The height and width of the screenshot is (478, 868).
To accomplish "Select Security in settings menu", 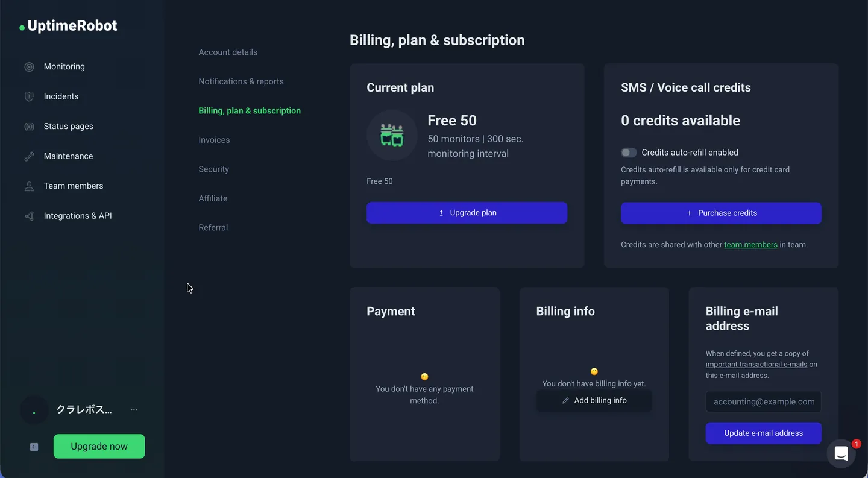I will pyautogui.click(x=214, y=169).
